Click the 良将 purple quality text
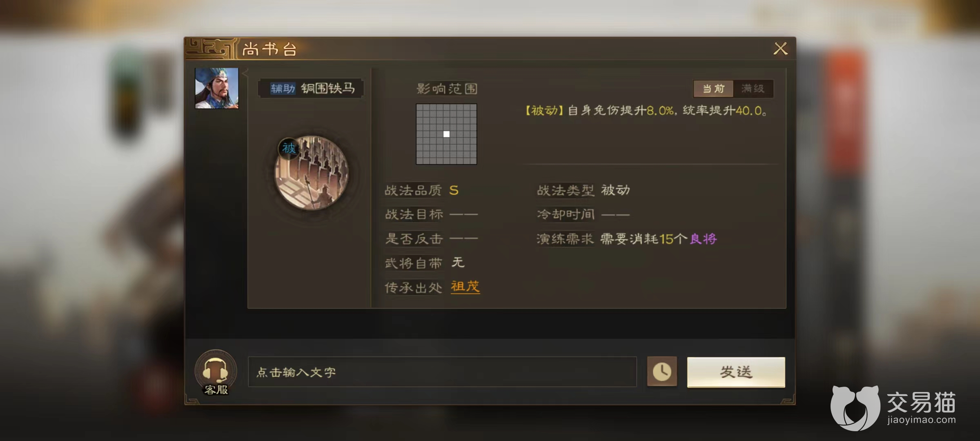Viewport: 980px width, 441px height. point(703,239)
